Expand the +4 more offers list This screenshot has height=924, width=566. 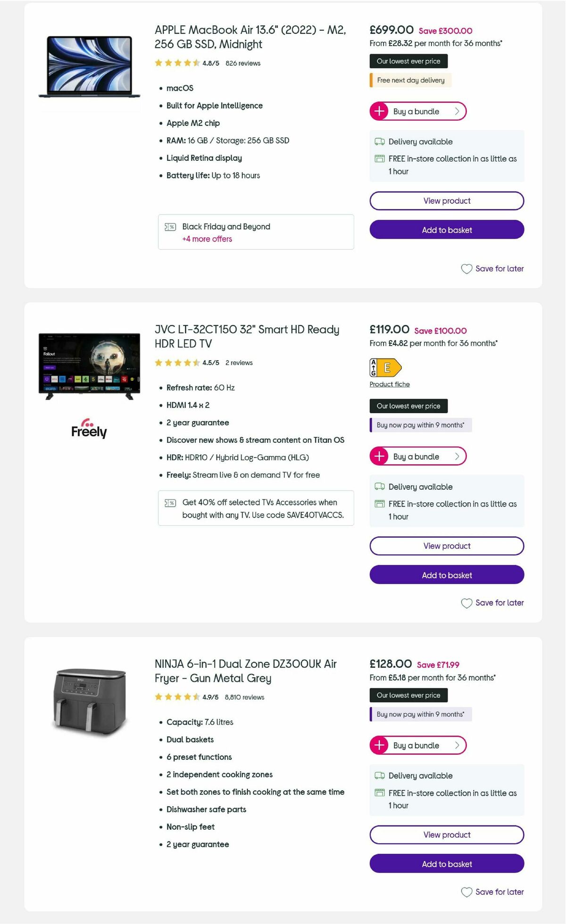click(x=207, y=239)
